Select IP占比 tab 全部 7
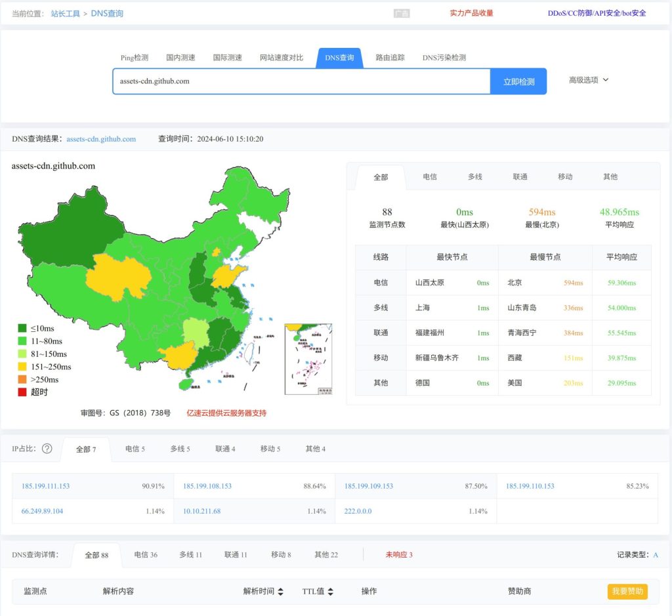Image resolution: width=672 pixels, height=616 pixels. (x=86, y=449)
